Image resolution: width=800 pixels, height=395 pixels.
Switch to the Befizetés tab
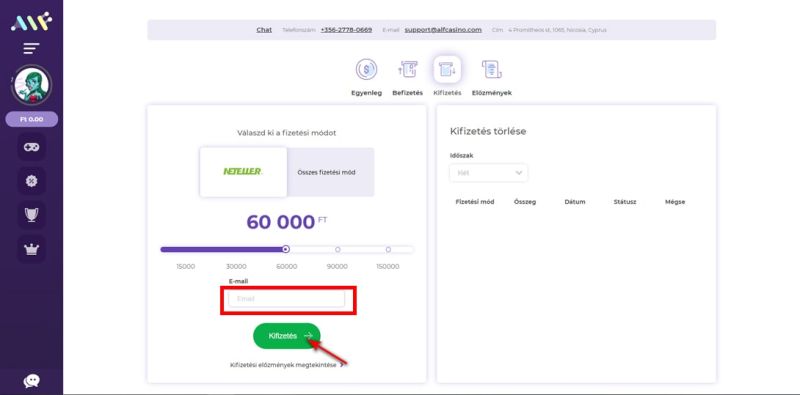pyautogui.click(x=407, y=78)
